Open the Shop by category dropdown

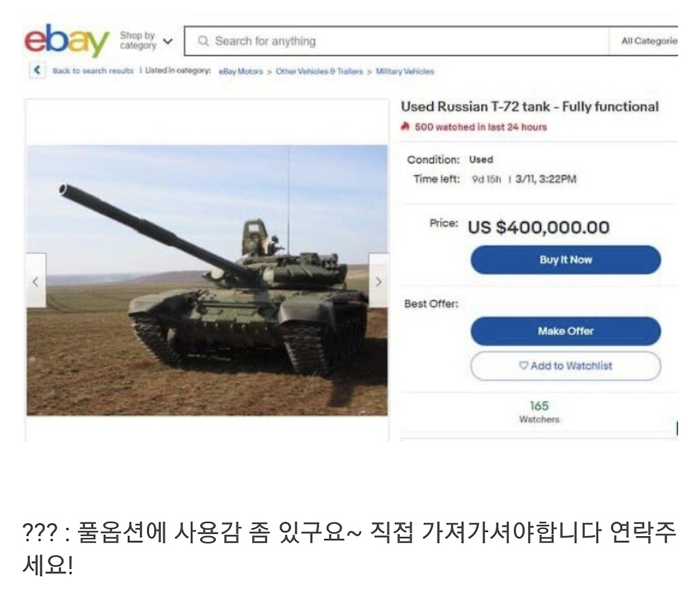click(146, 40)
